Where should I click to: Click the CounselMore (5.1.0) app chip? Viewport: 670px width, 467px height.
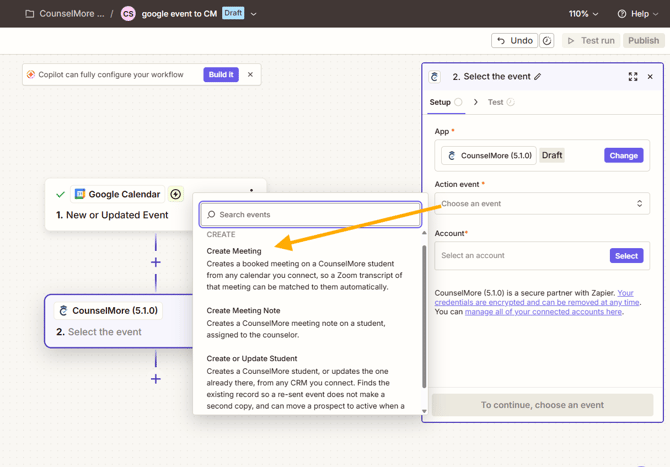[489, 156]
